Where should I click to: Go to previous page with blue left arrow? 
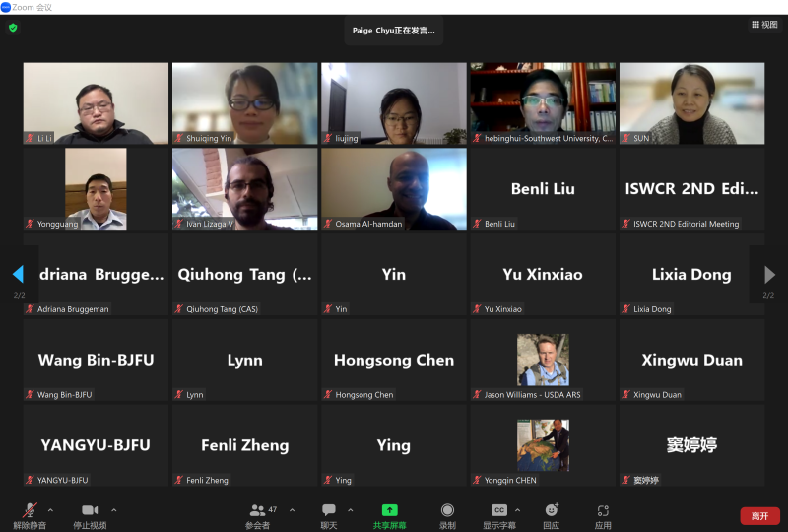point(18,274)
